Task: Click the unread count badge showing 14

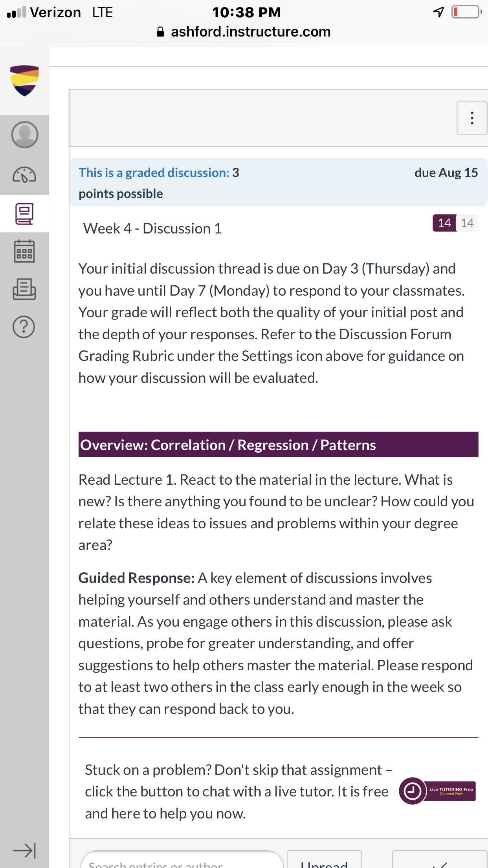Action: click(x=444, y=223)
